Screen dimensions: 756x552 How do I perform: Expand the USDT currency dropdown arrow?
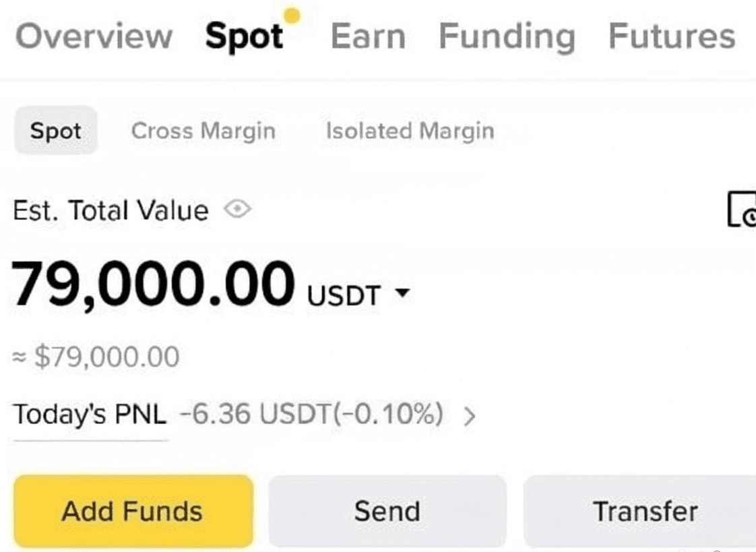pos(402,292)
